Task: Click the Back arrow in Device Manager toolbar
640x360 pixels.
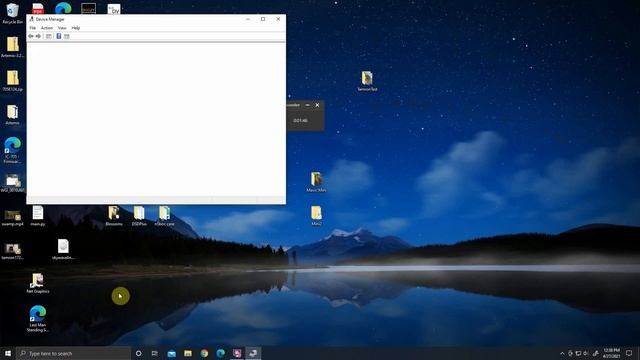Action: pyautogui.click(x=31, y=36)
